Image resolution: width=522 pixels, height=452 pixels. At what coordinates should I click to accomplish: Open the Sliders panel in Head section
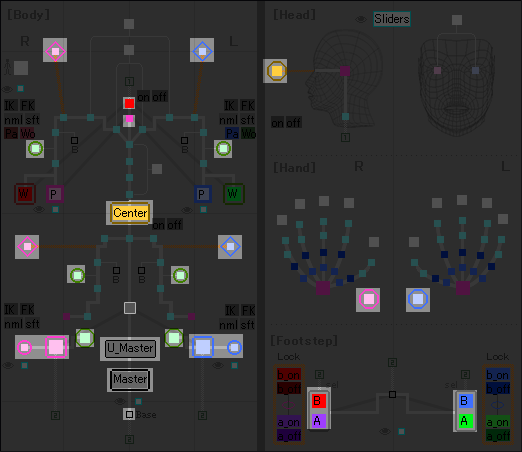tap(392, 19)
